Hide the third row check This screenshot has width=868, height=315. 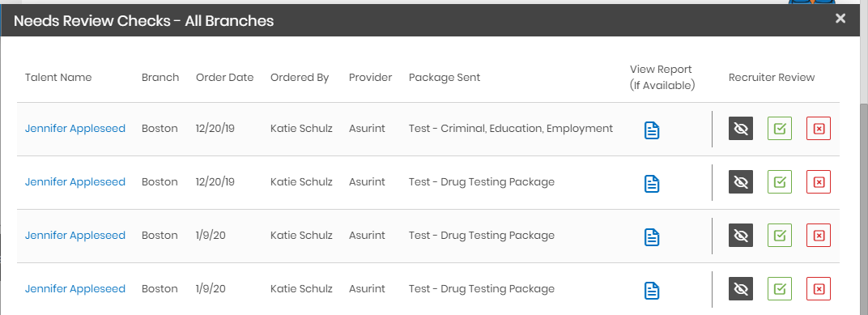point(741,236)
